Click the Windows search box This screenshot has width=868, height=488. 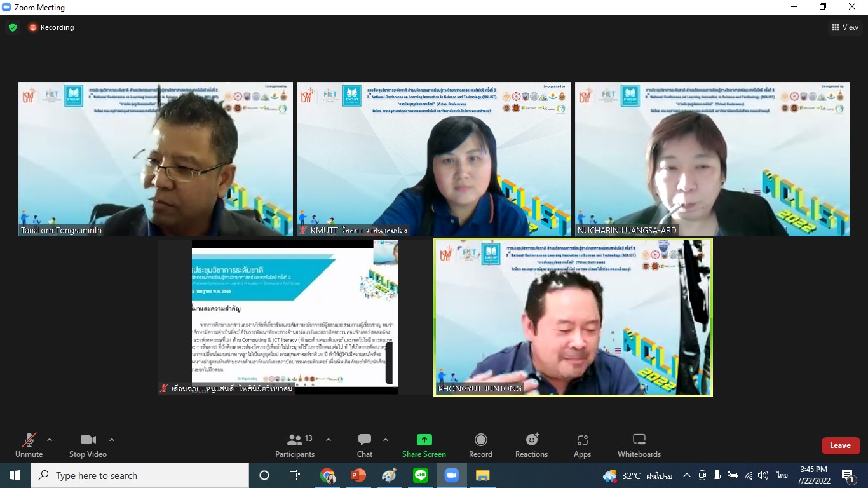[x=140, y=475]
